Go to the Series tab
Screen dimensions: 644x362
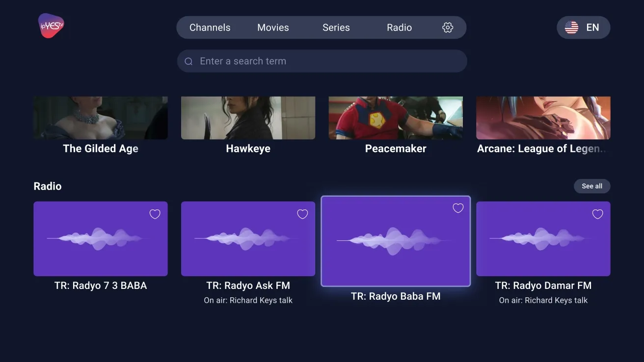coord(336,27)
